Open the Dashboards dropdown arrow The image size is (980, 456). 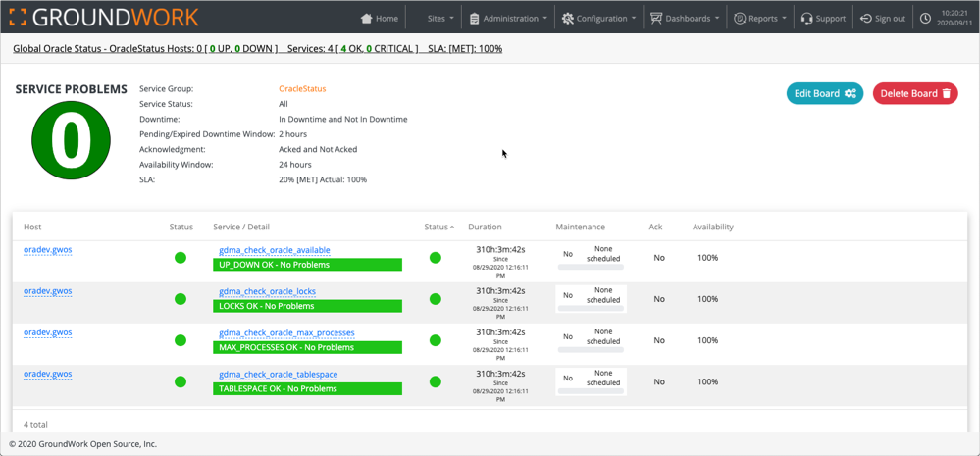(717, 18)
